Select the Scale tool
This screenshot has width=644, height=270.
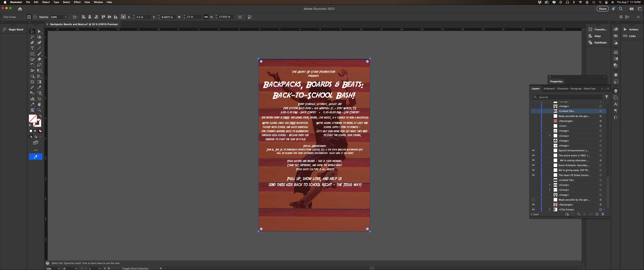tap(39, 65)
